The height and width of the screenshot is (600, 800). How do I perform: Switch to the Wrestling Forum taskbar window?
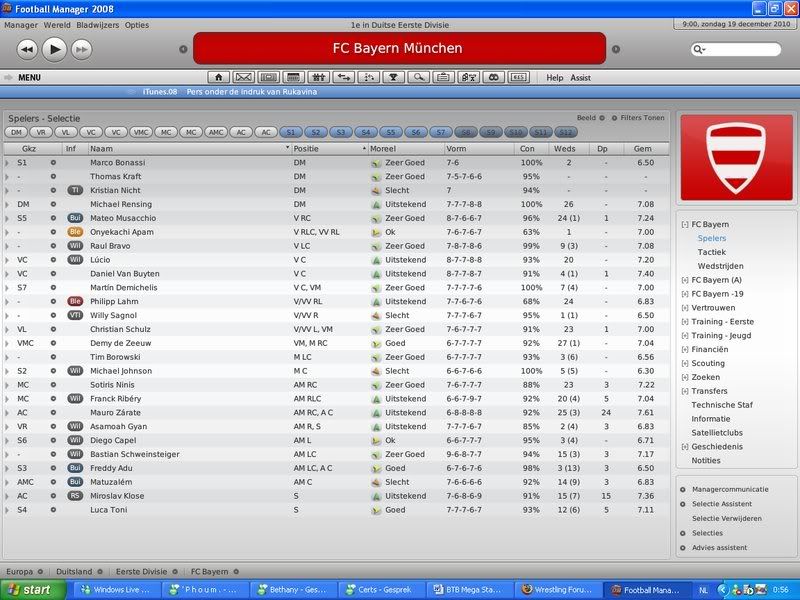(558, 590)
